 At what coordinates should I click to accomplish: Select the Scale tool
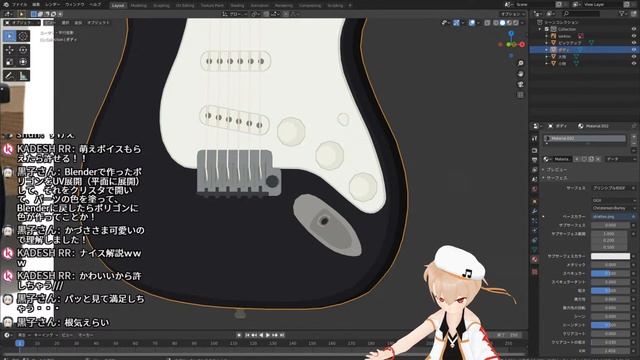tap(10, 62)
